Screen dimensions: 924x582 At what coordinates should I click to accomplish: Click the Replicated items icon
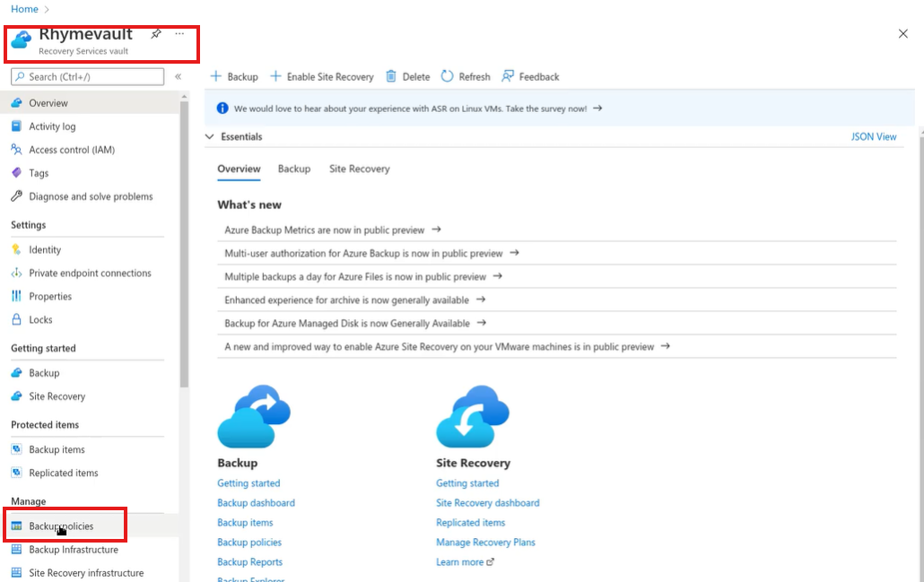[16, 473]
